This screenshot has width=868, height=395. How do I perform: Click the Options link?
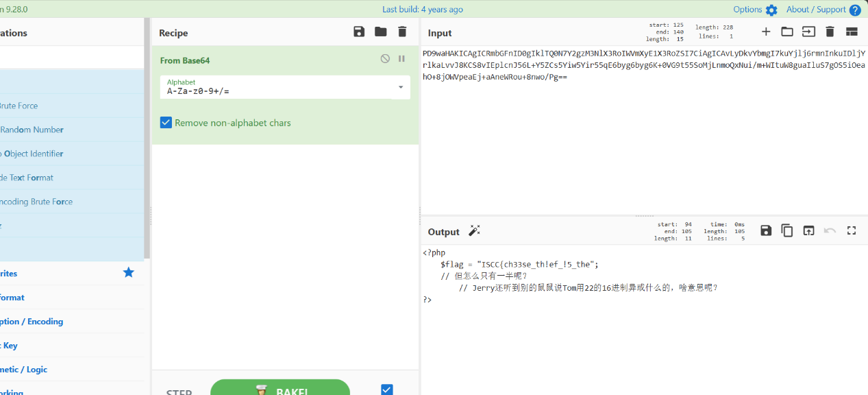[x=747, y=9]
